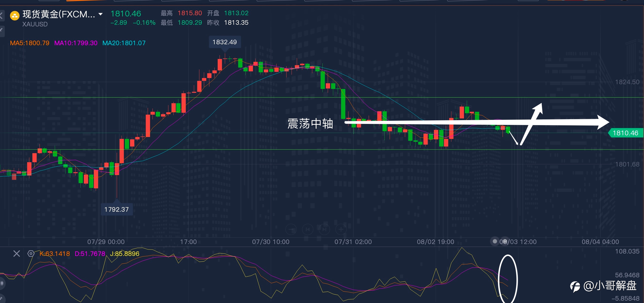Image resolution: width=644 pixels, height=303 pixels.
Task: Click the 1792.37 low price tag
Action: 116,209
